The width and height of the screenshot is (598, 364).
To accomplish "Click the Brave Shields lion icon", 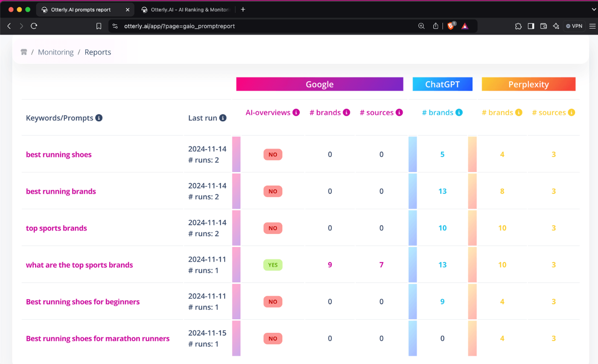I will coord(451,26).
